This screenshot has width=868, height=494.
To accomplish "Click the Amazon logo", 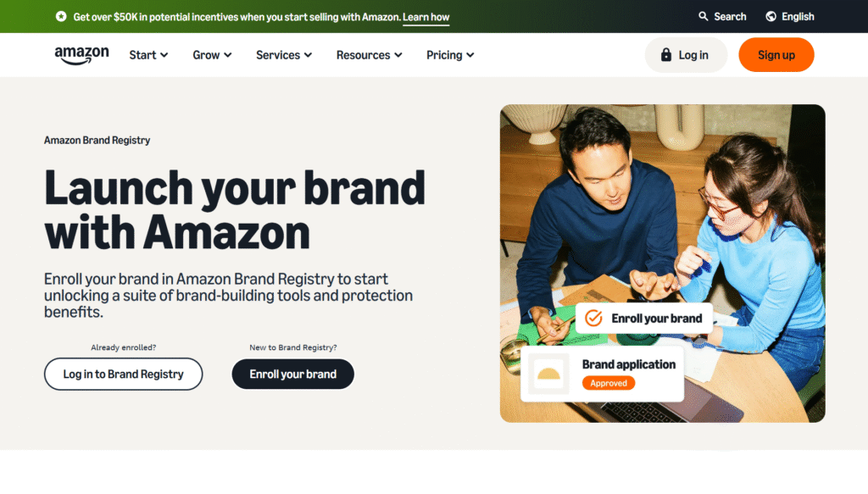I will pos(81,55).
